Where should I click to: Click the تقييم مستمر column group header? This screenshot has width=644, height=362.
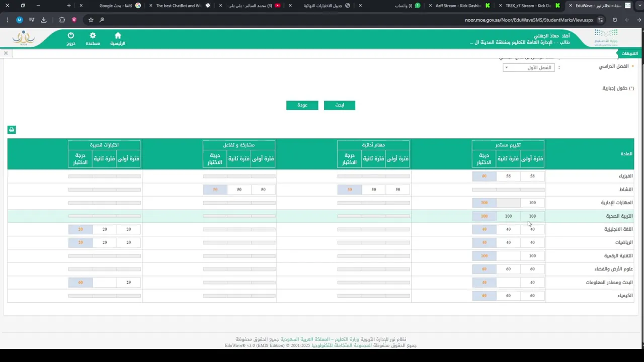coord(508,145)
